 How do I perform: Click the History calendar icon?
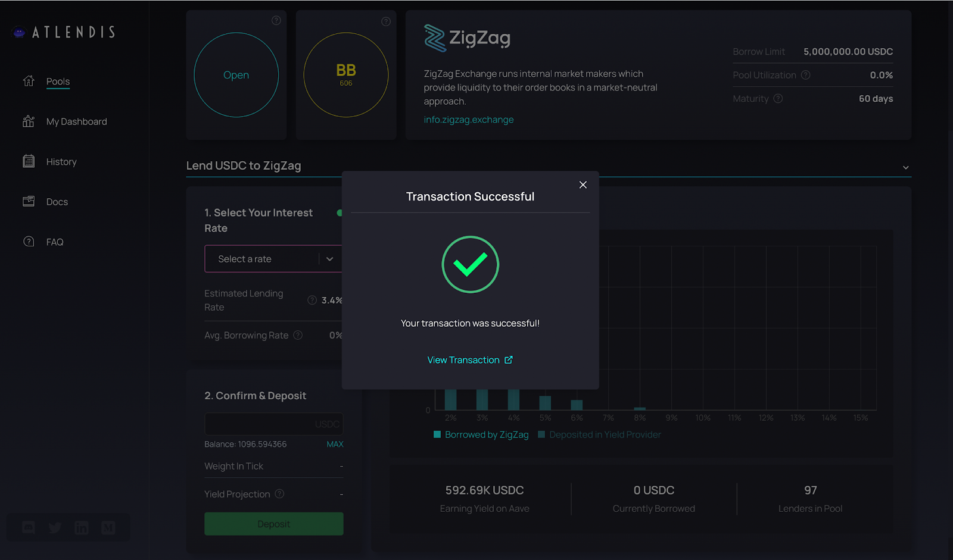pos(29,161)
